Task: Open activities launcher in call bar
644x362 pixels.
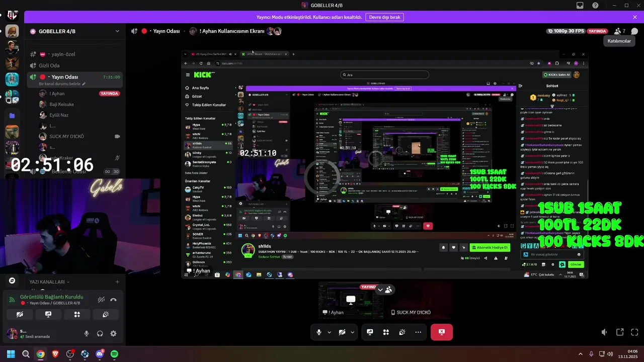Action: (x=386, y=332)
